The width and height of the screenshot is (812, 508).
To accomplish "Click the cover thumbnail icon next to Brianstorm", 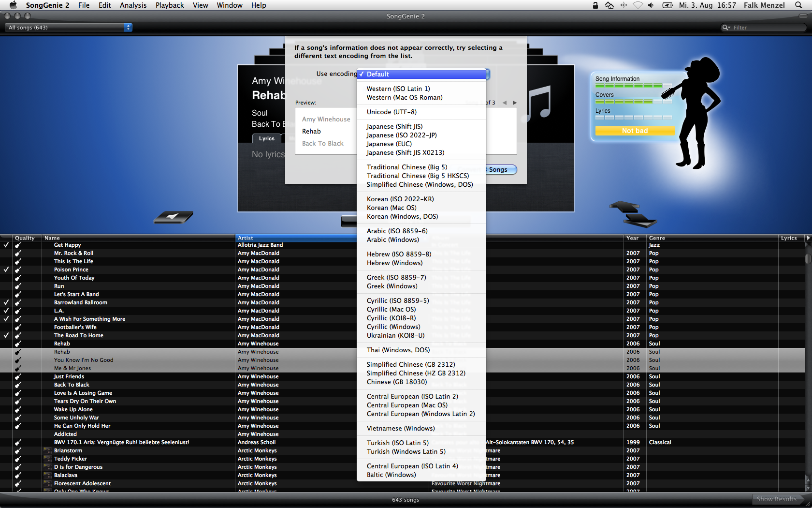I will 47,451.
